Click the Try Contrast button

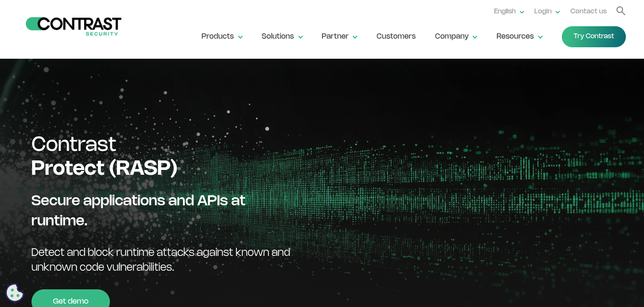(x=594, y=37)
